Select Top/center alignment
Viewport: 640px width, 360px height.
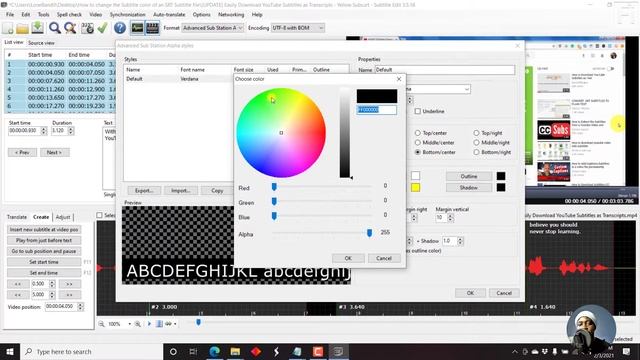coord(418,133)
